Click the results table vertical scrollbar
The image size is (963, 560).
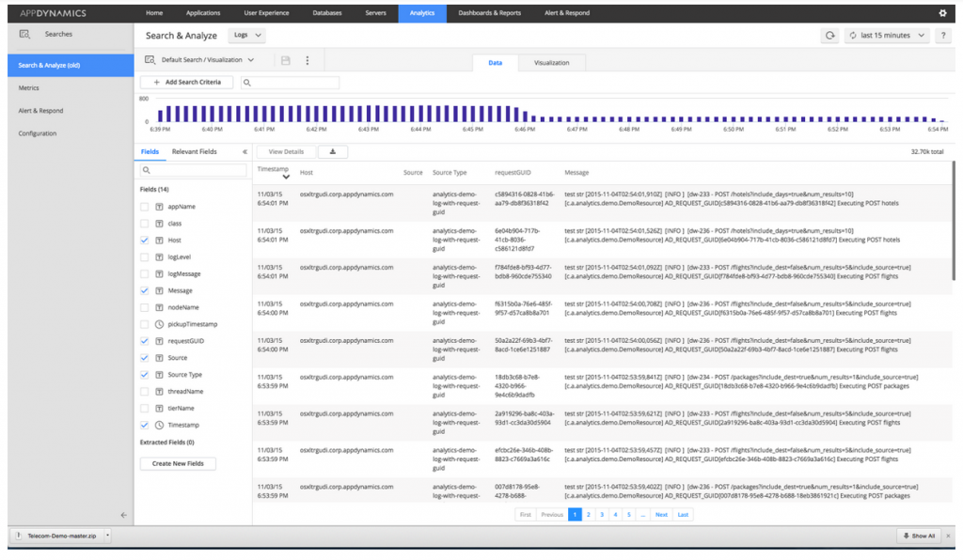pyautogui.click(x=954, y=221)
